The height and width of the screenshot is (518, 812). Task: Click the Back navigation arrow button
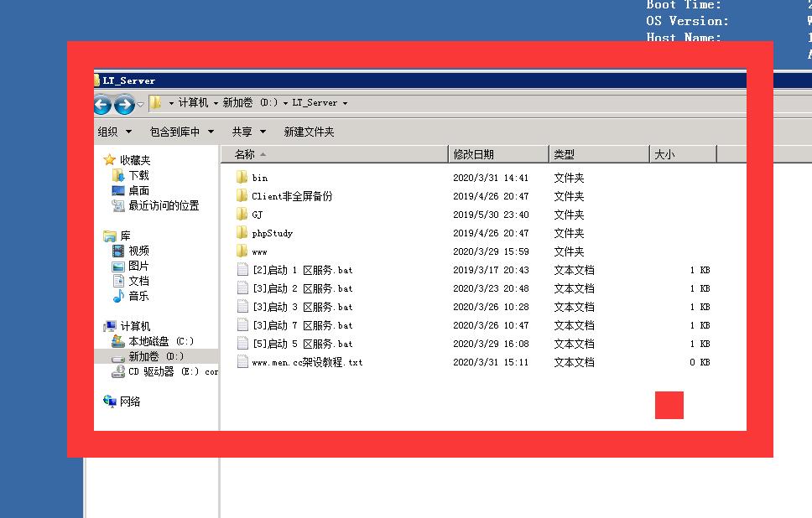click(102, 105)
